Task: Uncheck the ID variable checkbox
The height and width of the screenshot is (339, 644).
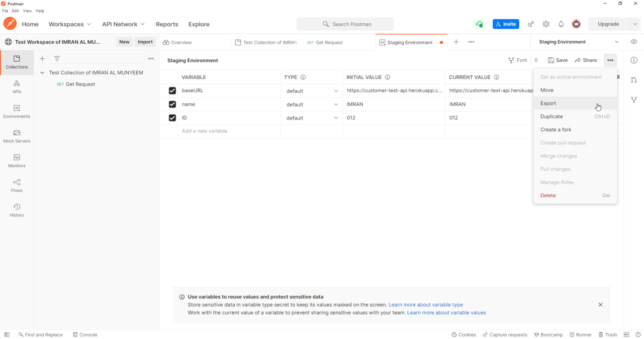Action: pos(172,118)
